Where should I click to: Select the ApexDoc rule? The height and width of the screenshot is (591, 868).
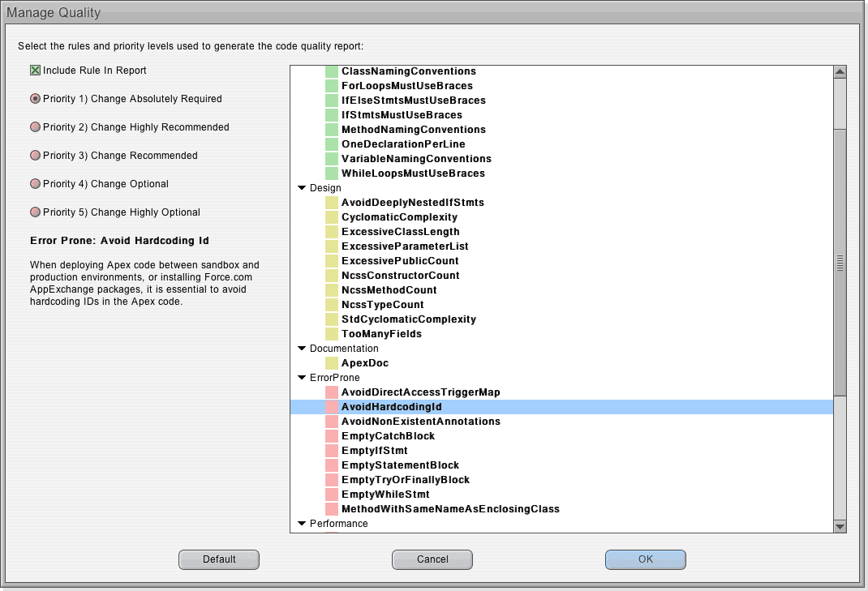coord(365,363)
